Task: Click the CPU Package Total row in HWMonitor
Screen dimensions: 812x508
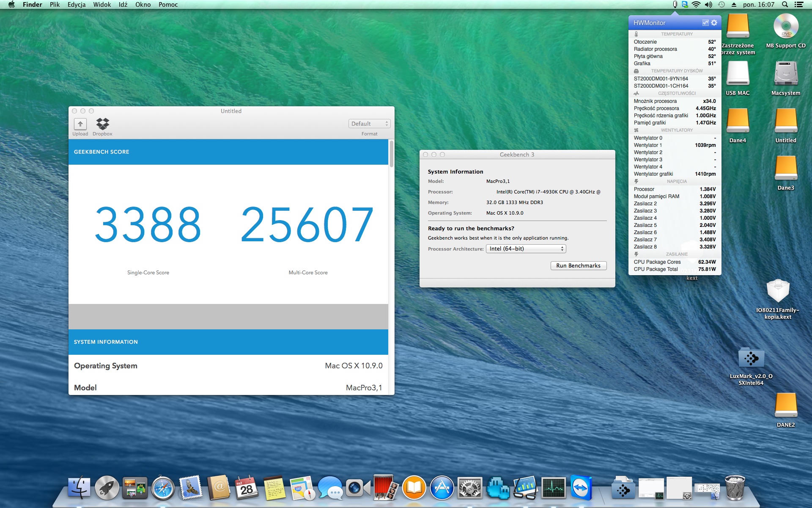Action: coord(675,269)
